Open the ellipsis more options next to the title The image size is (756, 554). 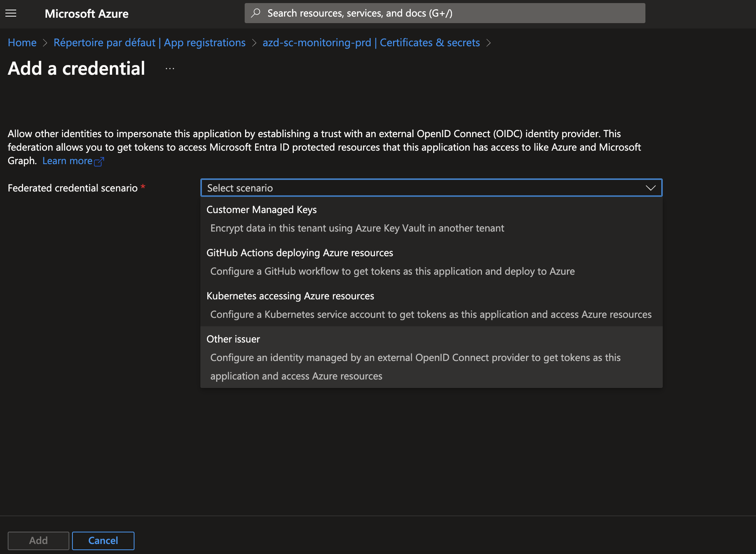pyautogui.click(x=170, y=69)
